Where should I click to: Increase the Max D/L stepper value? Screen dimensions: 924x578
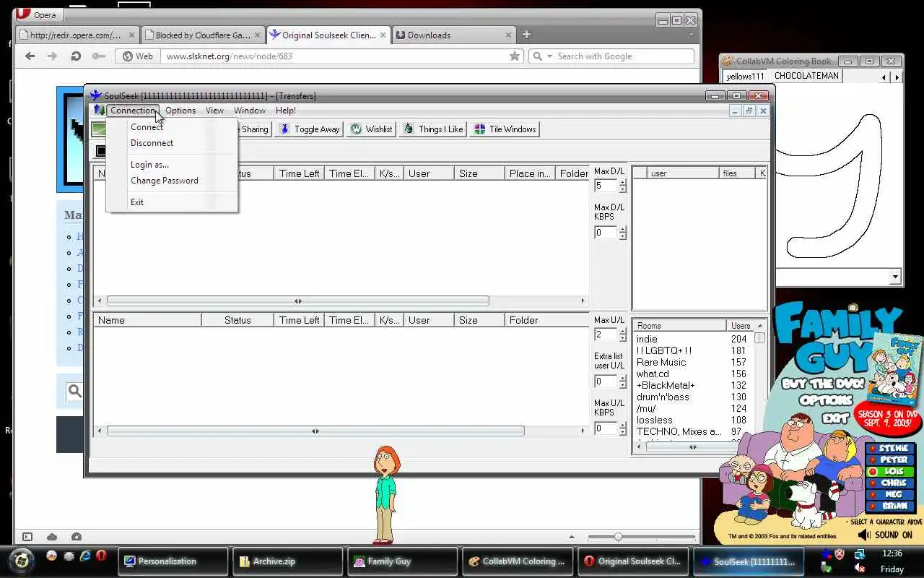pos(622,183)
